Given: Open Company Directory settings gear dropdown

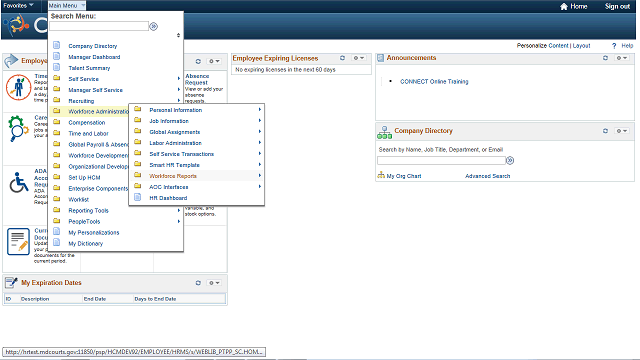Looking at the screenshot, I should (622, 131).
